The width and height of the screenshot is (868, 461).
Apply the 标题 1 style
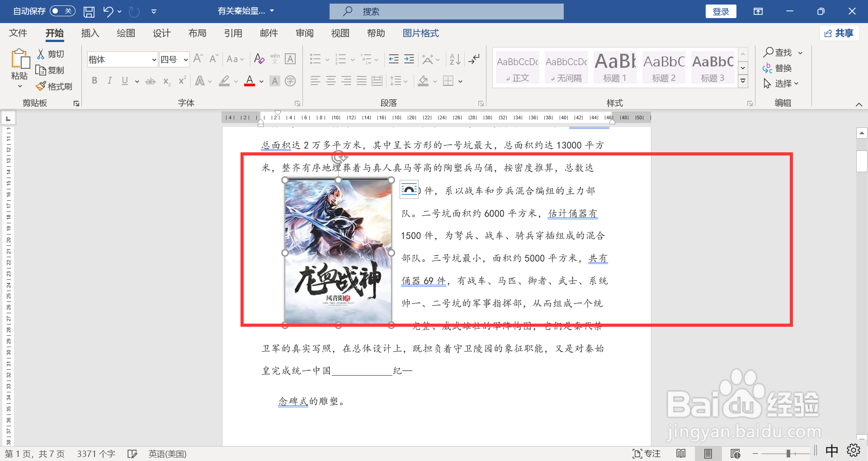coord(615,67)
